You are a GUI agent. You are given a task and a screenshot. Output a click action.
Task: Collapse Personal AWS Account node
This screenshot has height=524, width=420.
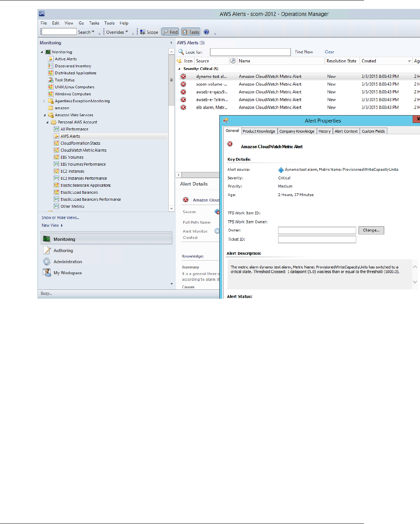(x=47, y=122)
